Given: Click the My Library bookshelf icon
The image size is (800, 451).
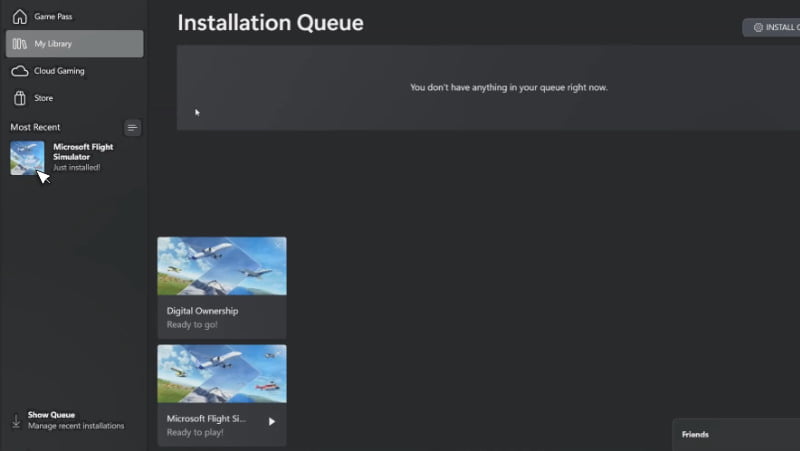Looking at the screenshot, I should click(x=19, y=44).
